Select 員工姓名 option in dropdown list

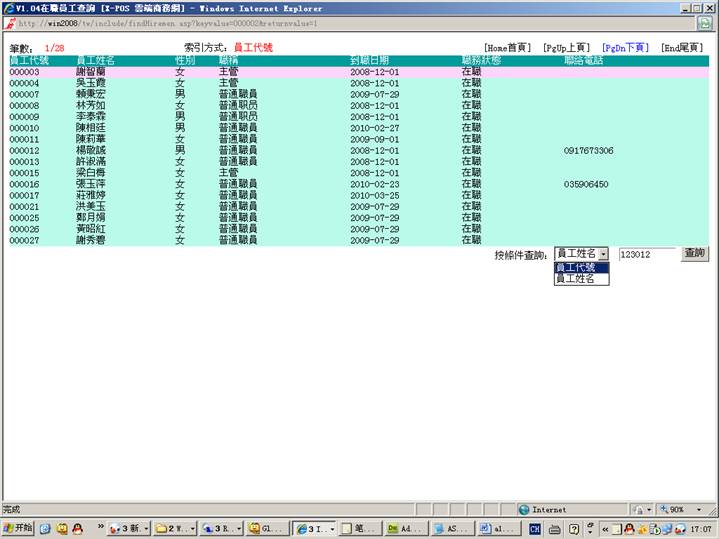(576, 279)
